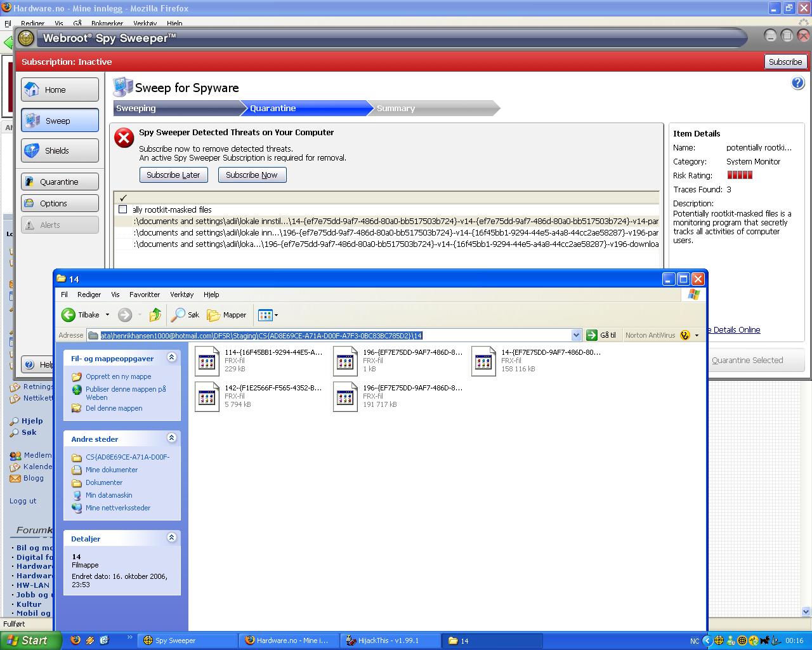
Task: Select the first detected threat path row
Action: click(x=387, y=222)
